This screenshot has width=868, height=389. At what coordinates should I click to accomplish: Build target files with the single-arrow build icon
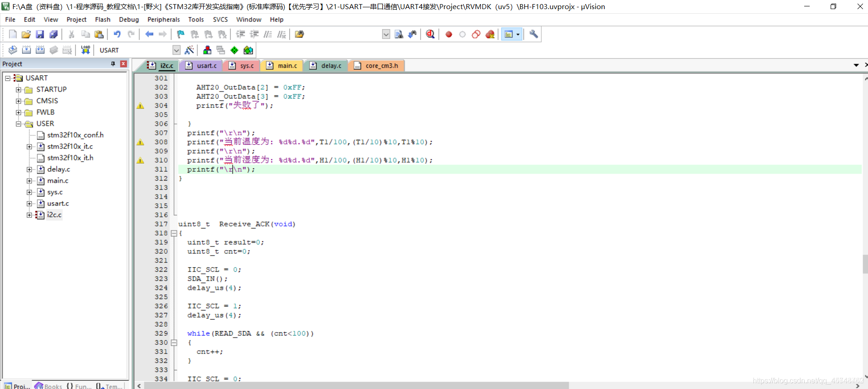[26, 50]
